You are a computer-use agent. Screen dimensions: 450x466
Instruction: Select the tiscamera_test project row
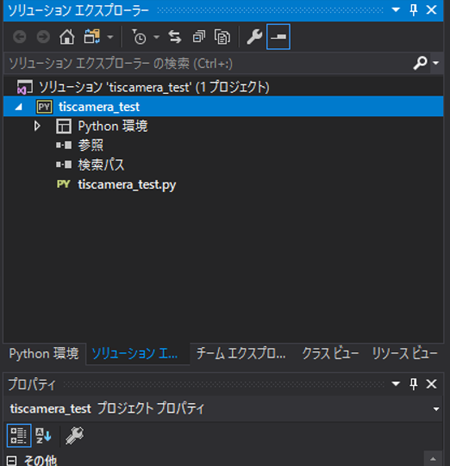pyautogui.click(x=223, y=107)
